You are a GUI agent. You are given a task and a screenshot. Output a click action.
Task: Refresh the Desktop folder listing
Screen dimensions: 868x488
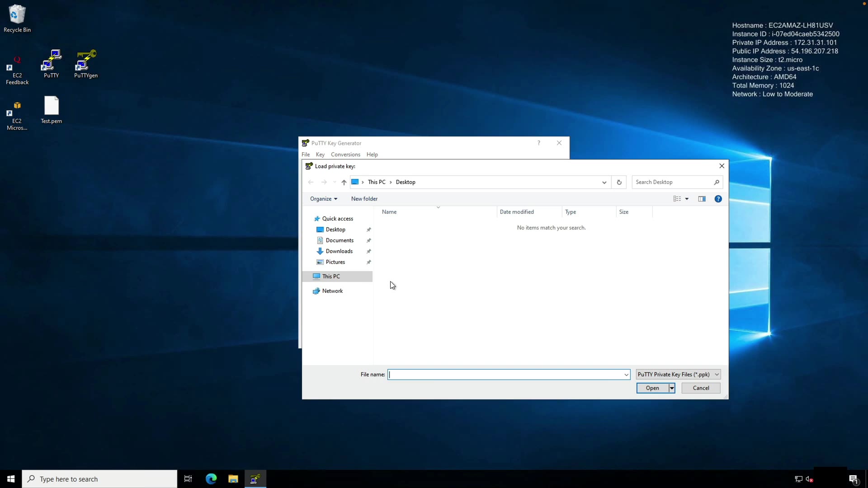pyautogui.click(x=619, y=182)
